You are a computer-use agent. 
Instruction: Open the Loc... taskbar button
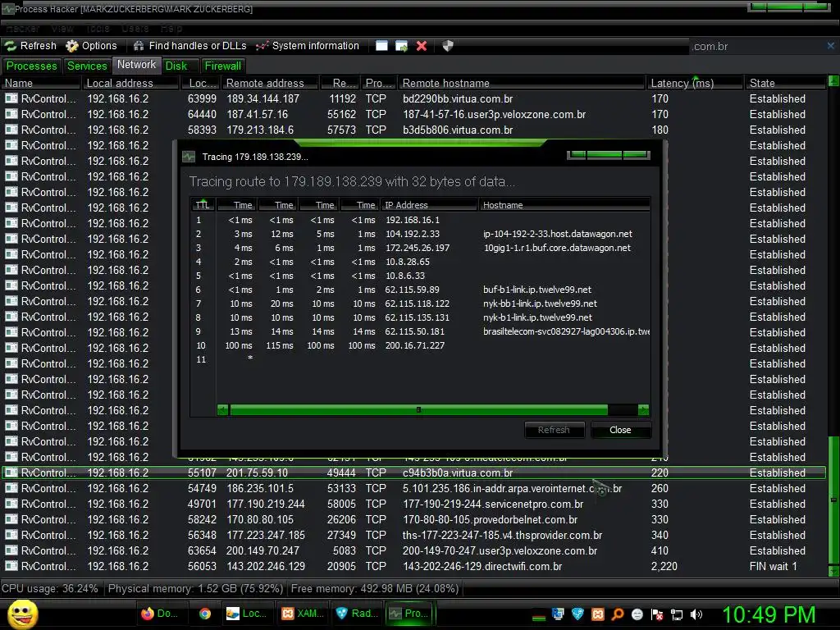click(247, 614)
